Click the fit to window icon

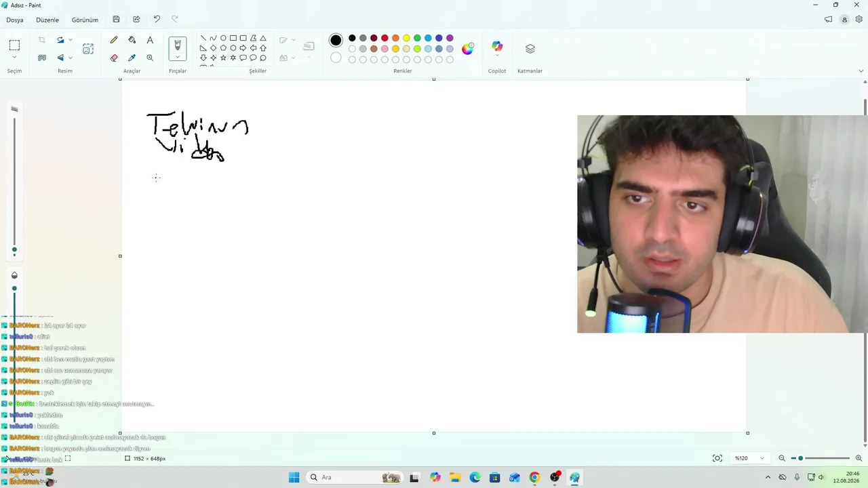point(717,458)
